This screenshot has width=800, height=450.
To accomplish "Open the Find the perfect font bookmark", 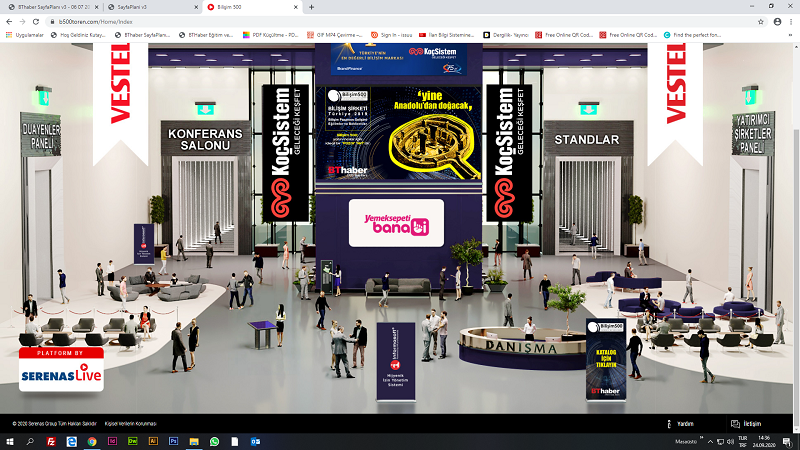I will coord(692,35).
